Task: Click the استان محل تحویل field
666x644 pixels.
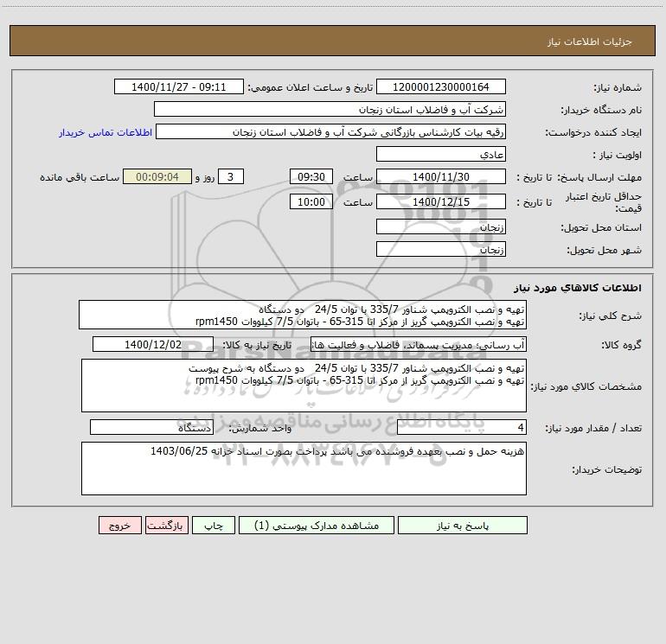Action: 441,226
